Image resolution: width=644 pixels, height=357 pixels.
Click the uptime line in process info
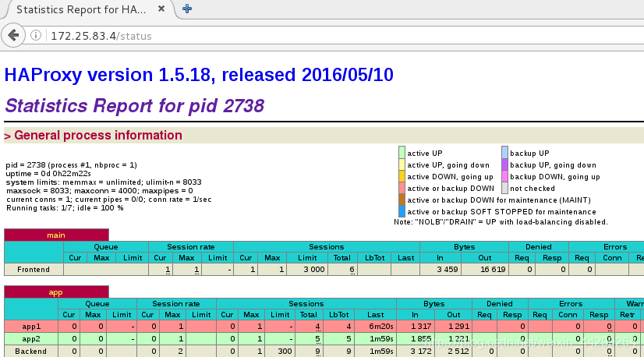click(48, 173)
